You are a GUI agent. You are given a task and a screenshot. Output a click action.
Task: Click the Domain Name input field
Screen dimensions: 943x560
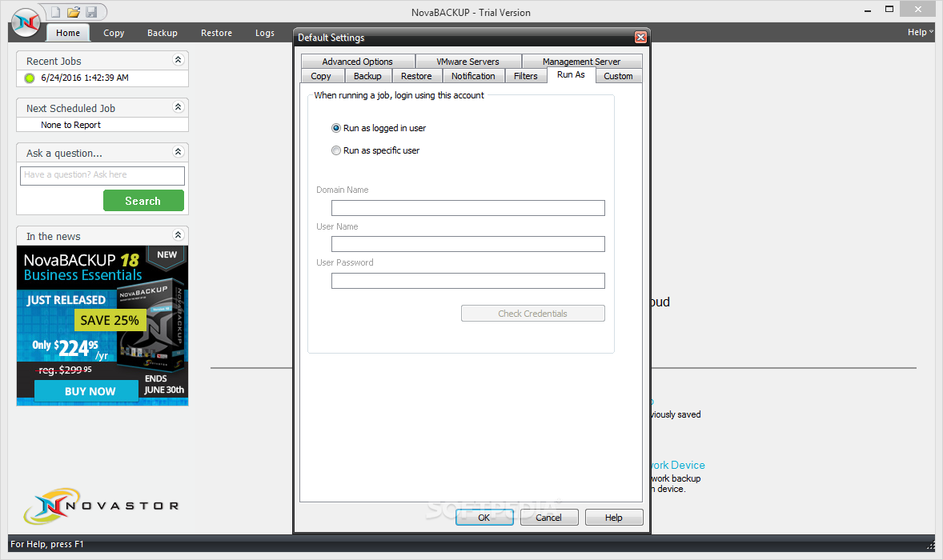[467, 208]
